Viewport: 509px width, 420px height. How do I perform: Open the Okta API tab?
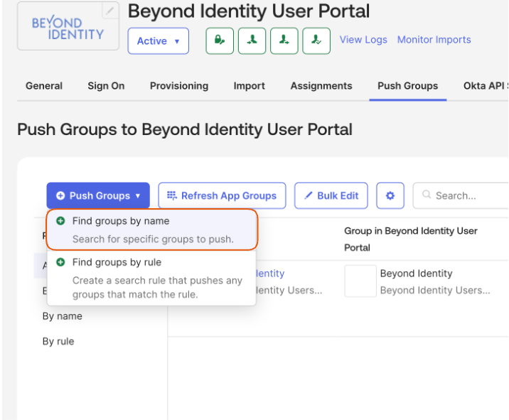click(486, 86)
